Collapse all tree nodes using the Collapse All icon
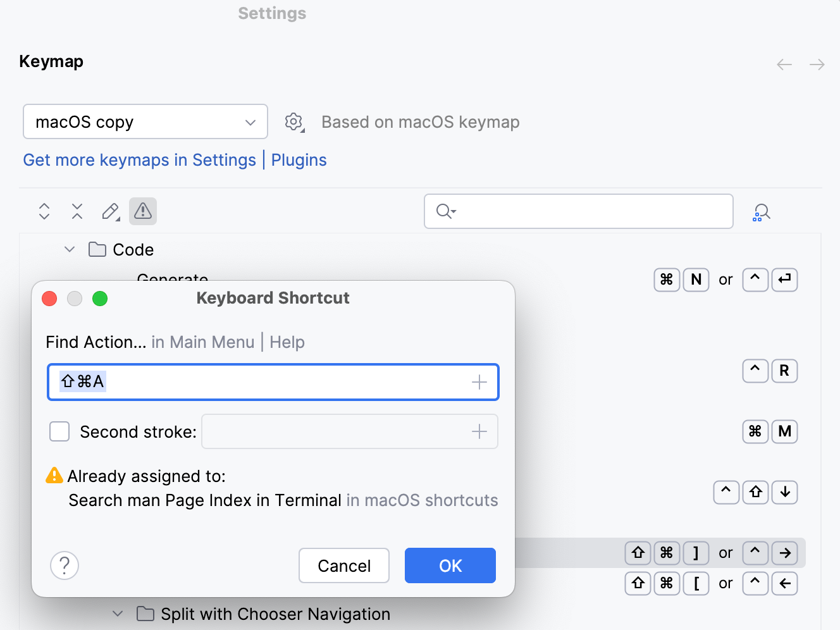 coord(77,211)
